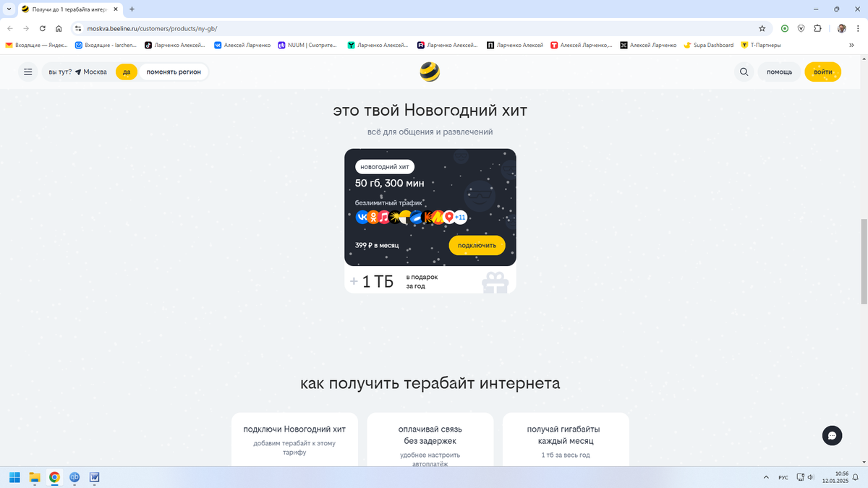Reload the page
Image resolution: width=868 pixels, height=488 pixels.
pos(43,28)
